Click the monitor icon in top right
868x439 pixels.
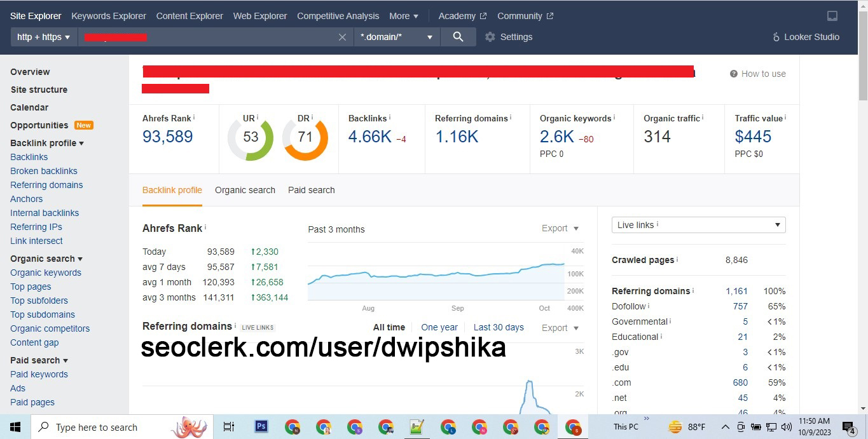[832, 16]
